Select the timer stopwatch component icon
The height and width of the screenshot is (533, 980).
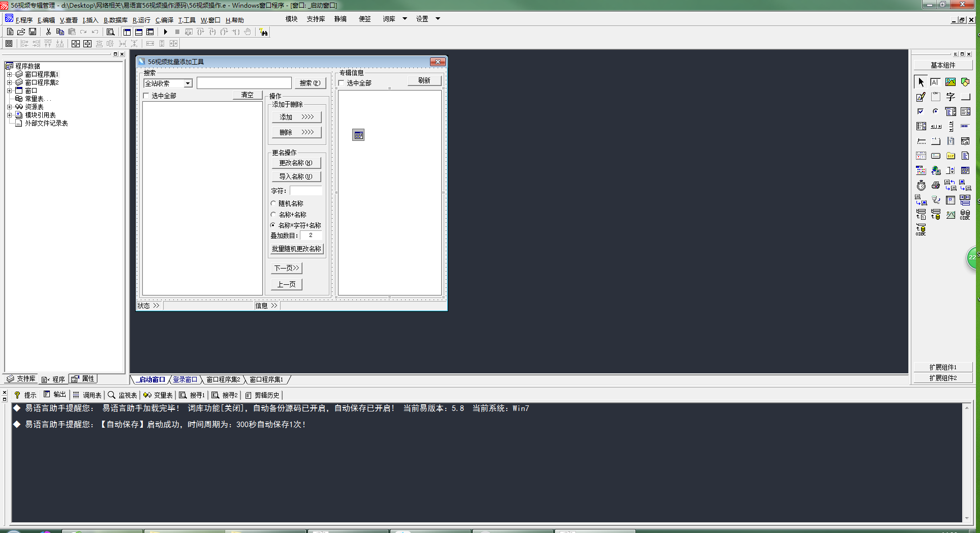click(921, 185)
